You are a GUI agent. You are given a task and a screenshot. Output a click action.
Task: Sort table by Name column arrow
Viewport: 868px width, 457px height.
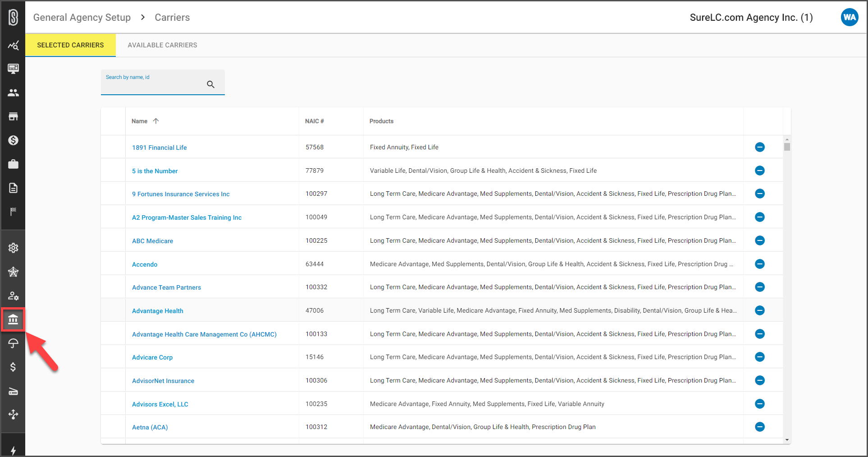[x=156, y=121]
